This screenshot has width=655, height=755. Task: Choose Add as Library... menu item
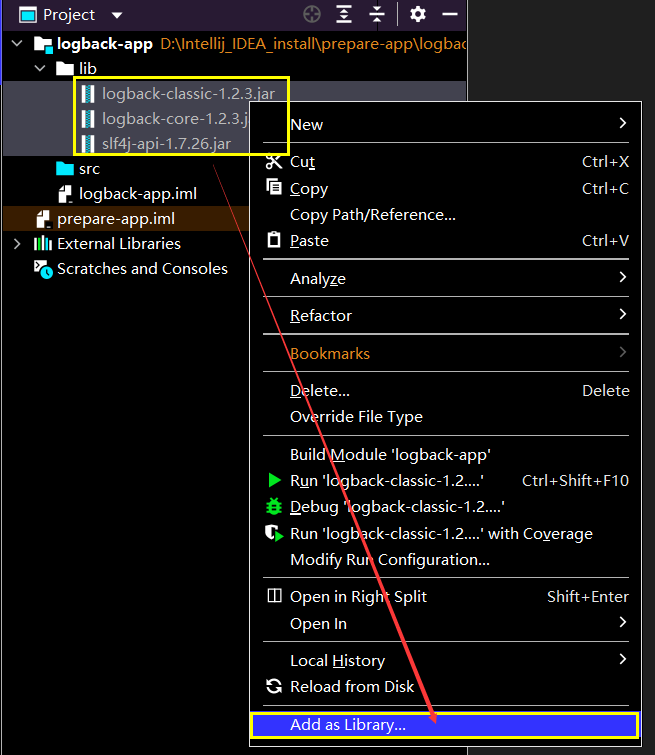click(445, 725)
